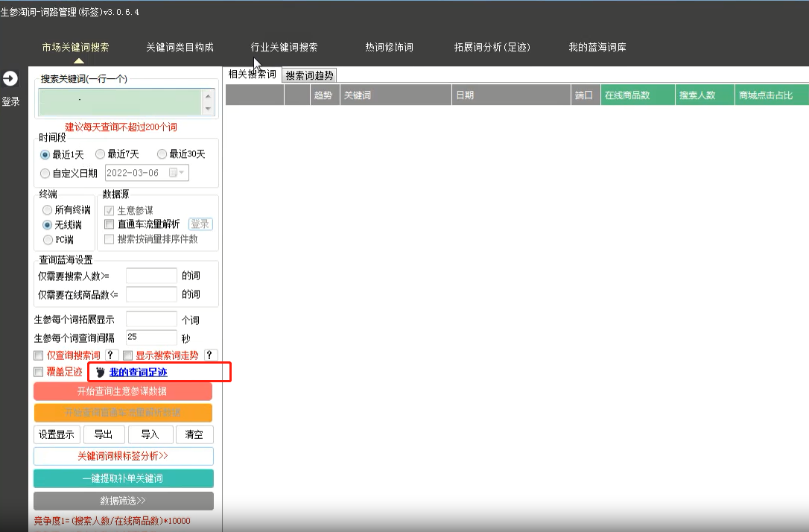The width and height of the screenshot is (809, 532).
Task: Click orange 开始查询直通车流量解析数据 button
Action: pos(123,413)
